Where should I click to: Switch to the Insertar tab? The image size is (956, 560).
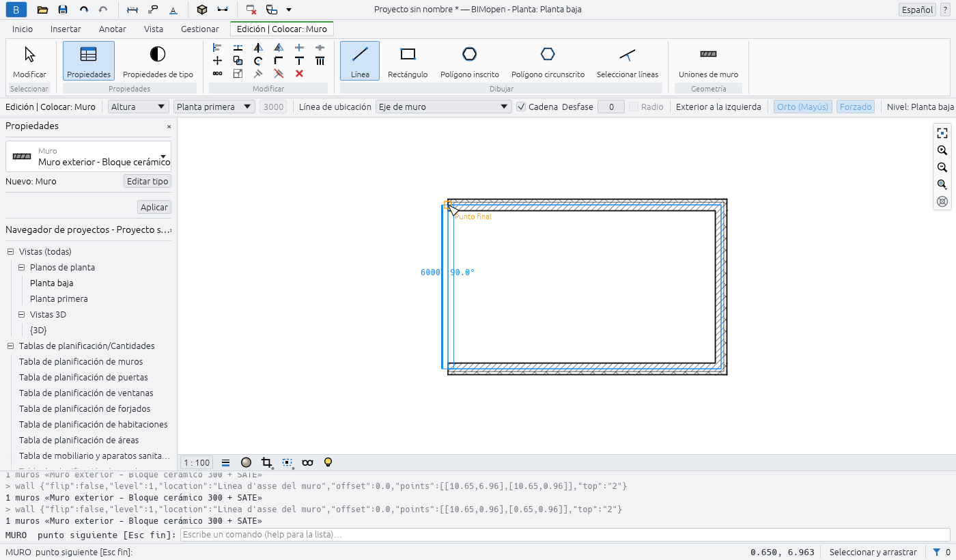(66, 29)
